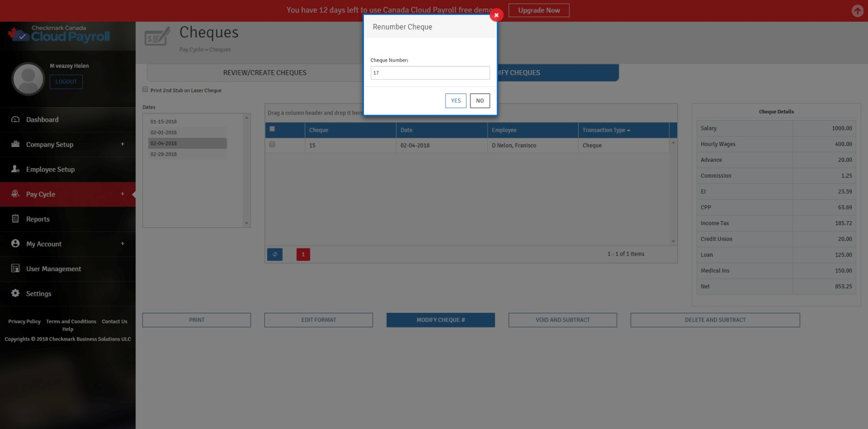This screenshot has width=868, height=429.
Task: Click the grid refresh icon button
Action: (x=275, y=254)
